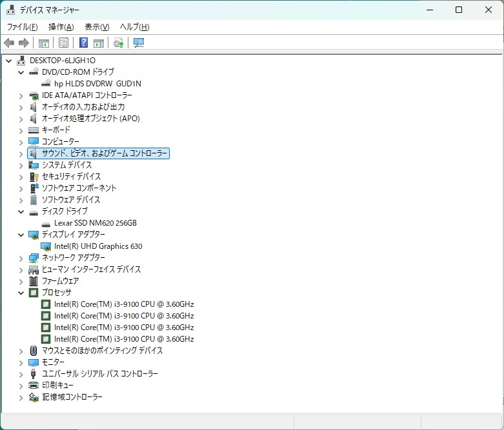Select the DESKTOP-6LJGH1O computer name

(63, 61)
